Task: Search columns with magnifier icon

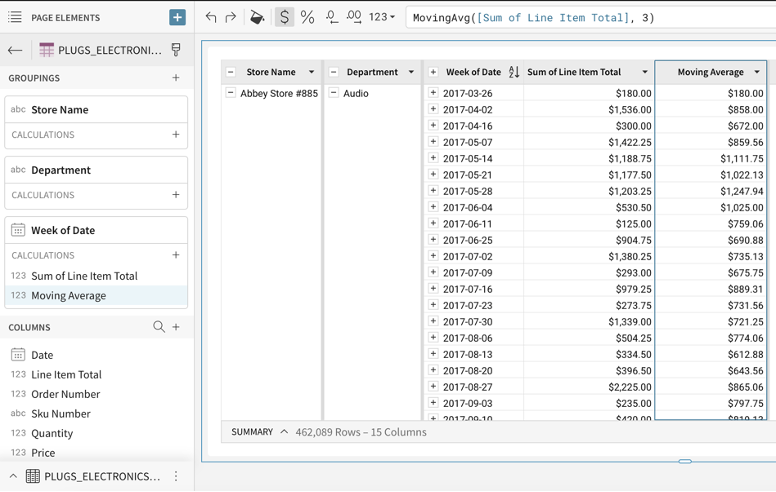Action: (158, 327)
